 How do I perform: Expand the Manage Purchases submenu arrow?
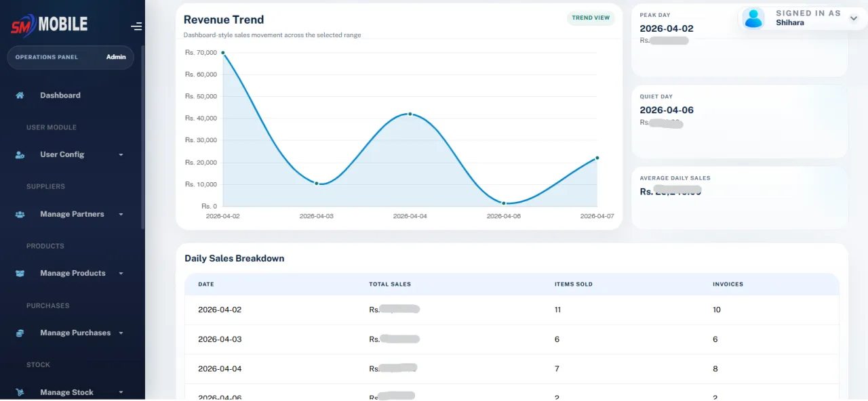click(x=121, y=333)
